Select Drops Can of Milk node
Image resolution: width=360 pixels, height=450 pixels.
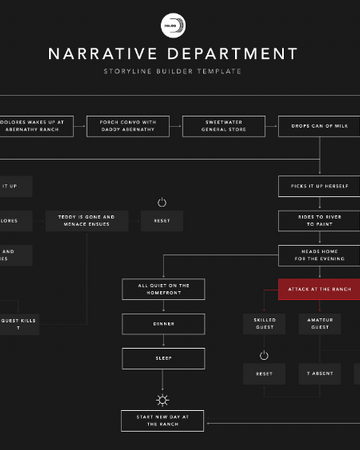coord(319,126)
